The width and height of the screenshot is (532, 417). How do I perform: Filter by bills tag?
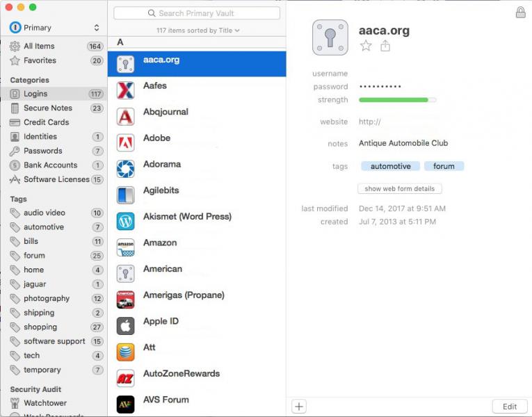point(54,241)
